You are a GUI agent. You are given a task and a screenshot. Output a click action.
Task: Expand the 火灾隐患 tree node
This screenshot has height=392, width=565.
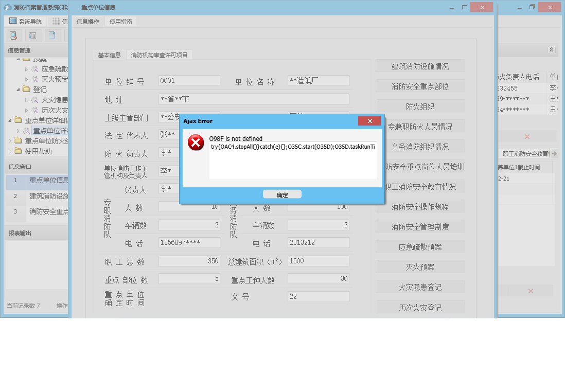[26, 99]
